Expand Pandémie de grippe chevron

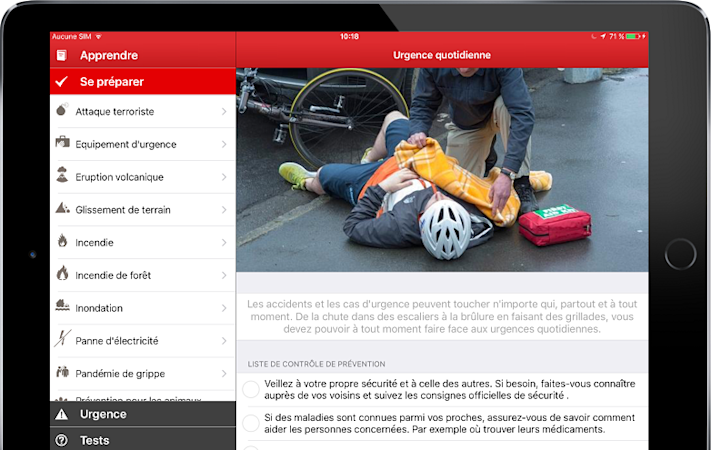224,374
